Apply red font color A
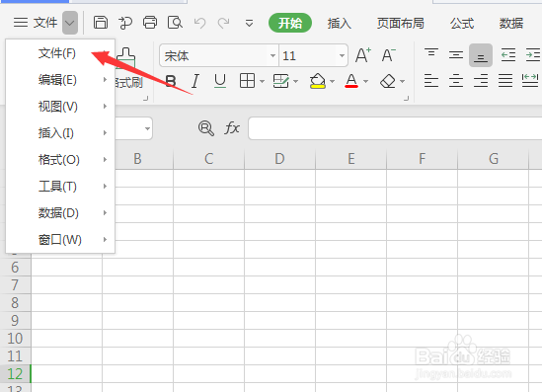The image size is (542, 392). coord(351,81)
